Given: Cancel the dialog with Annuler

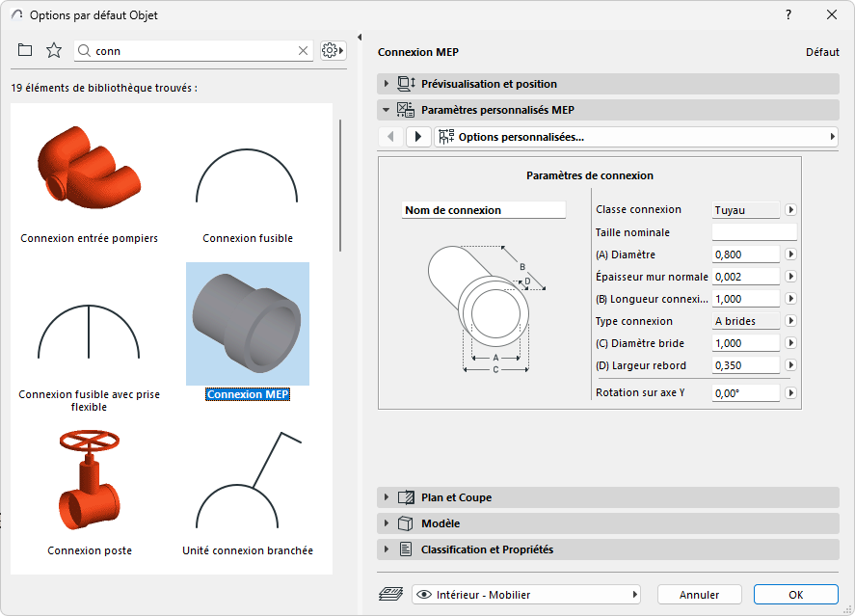Looking at the screenshot, I should [x=699, y=594].
